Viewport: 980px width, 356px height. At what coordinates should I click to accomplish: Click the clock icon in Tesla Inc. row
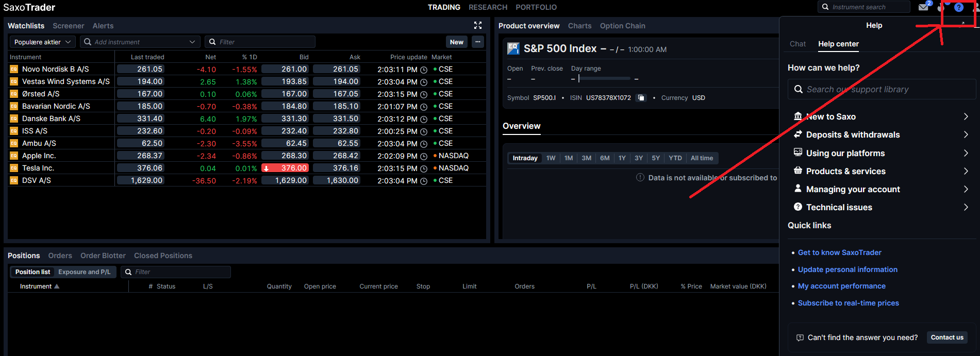pos(424,168)
